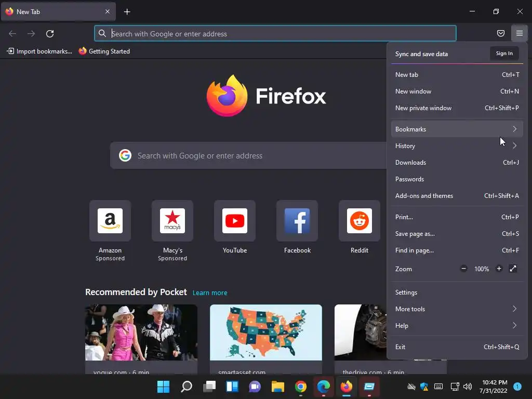This screenshot has height=399, width=532.
Task: Expand the More tools submenu
Action: point(457,309)
